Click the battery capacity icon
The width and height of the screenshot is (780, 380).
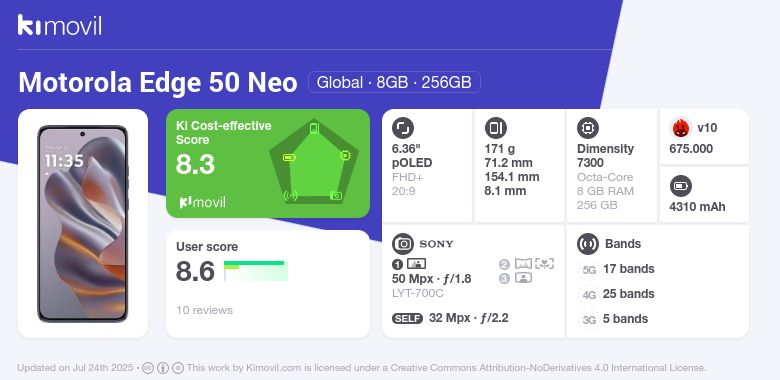pos(681,187)
